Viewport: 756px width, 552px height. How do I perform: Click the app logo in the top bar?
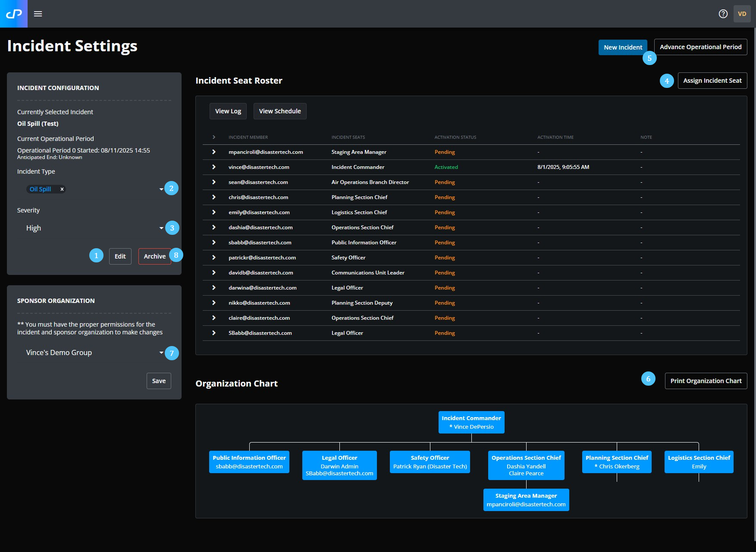pyautogui.click(x=13, y=13)
